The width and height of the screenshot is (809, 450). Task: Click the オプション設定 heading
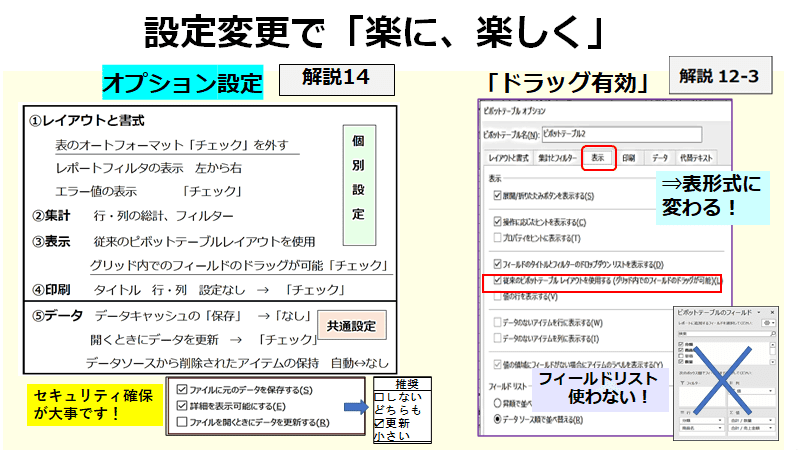183,82
